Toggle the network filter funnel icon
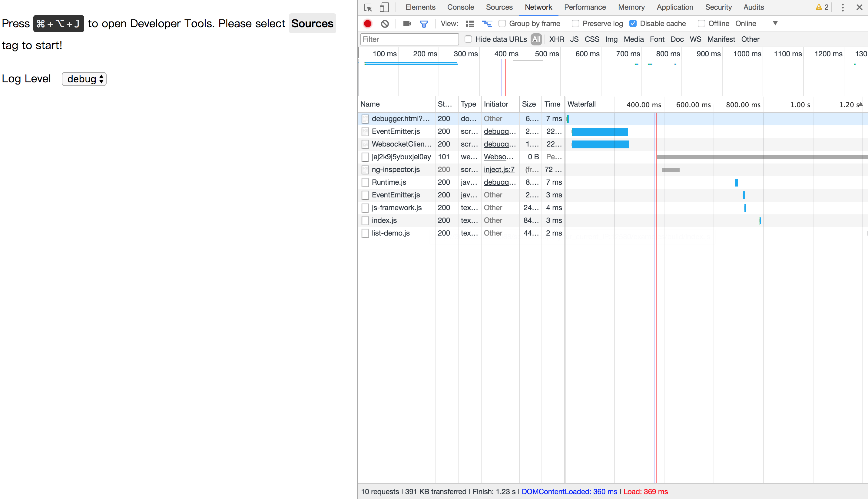 coord(424,24)
